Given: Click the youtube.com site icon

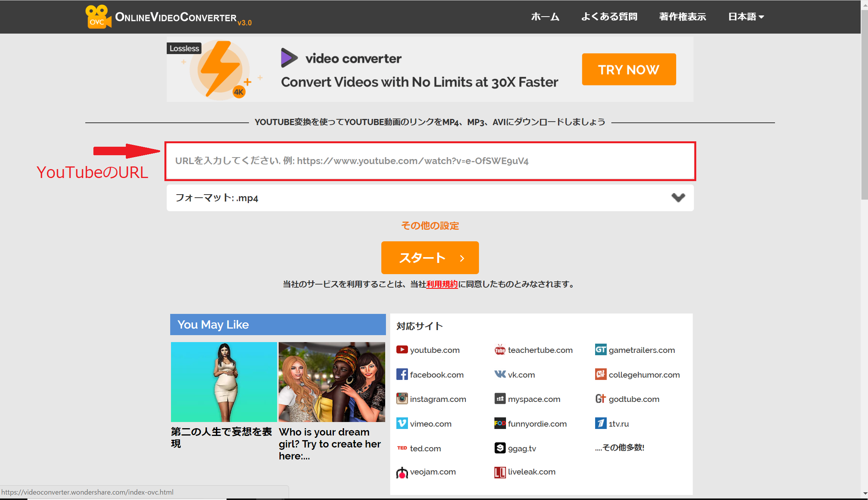Looking at the screenshot, I should [x=402, y=350].
